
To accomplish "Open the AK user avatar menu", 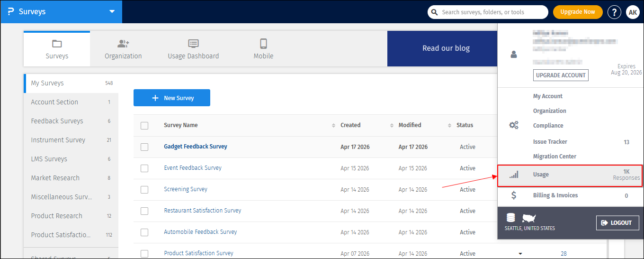I will pos(633,12).
